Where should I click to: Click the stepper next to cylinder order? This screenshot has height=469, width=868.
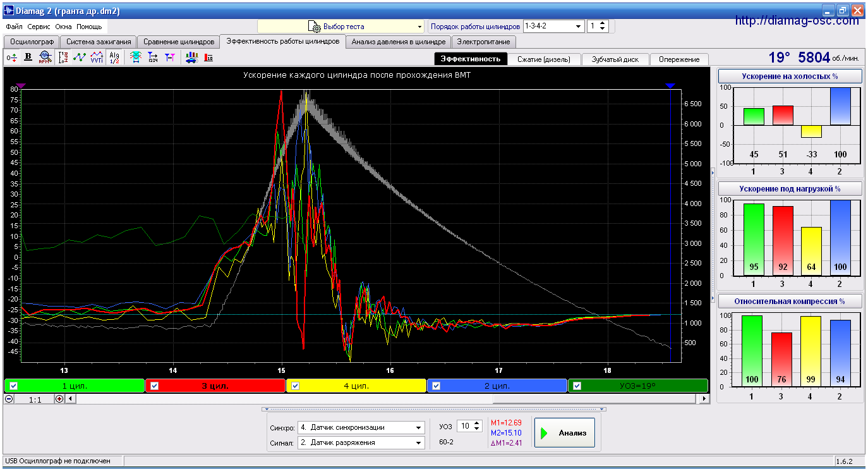[603, 27]
